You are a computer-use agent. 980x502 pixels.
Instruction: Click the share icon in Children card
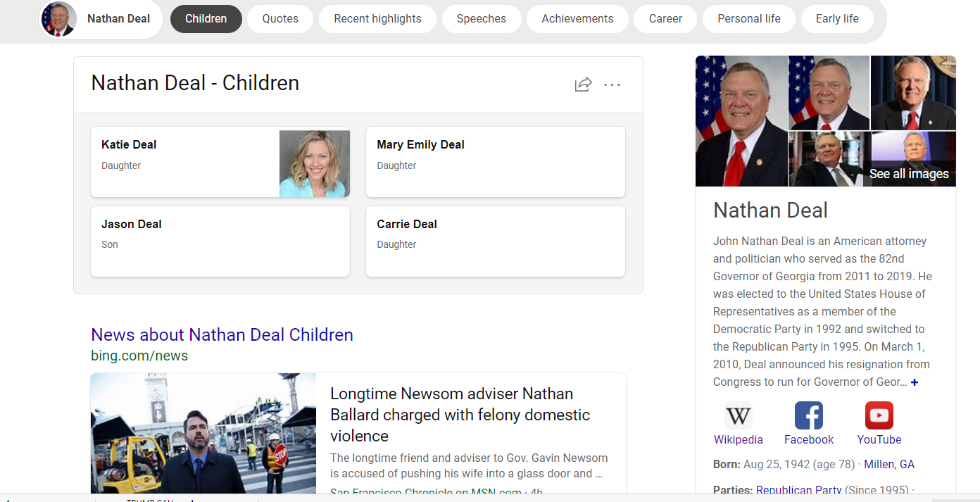(x=583, y=84)
